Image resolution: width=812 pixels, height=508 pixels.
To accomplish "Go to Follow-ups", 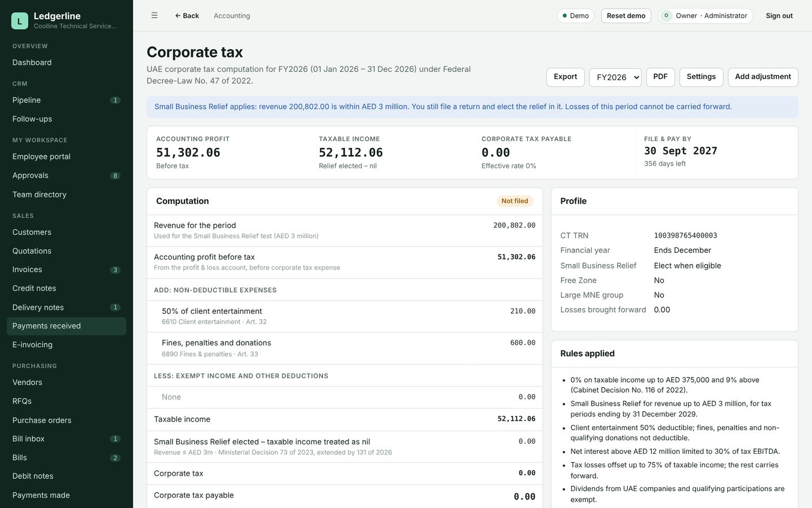I will tap(67, 119).
